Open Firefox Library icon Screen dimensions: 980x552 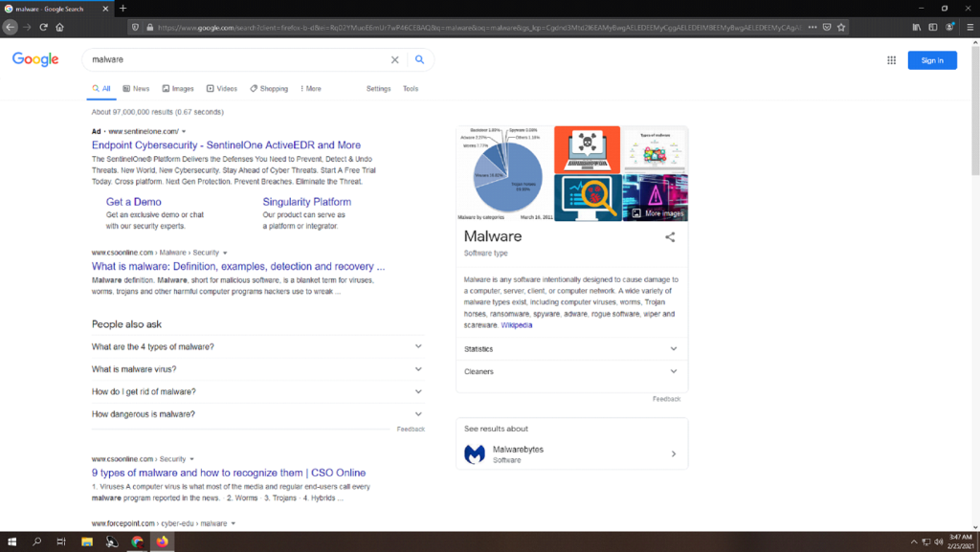pyautogui.click(x=916, y=27)
